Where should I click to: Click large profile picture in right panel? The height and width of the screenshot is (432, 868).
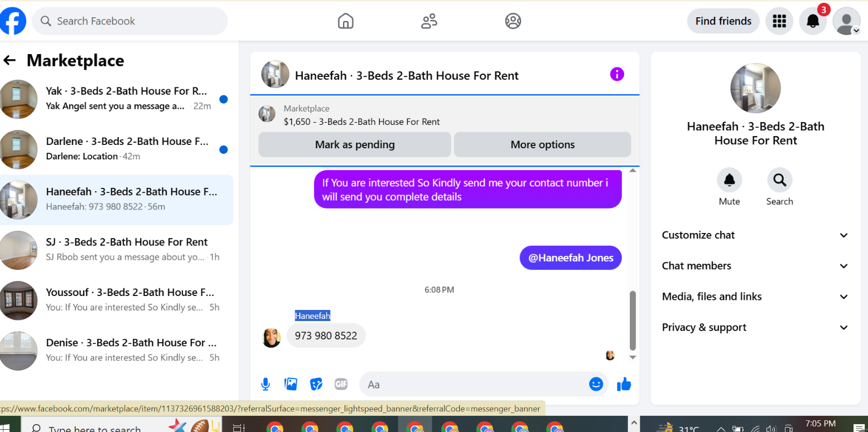pos(755,88)
